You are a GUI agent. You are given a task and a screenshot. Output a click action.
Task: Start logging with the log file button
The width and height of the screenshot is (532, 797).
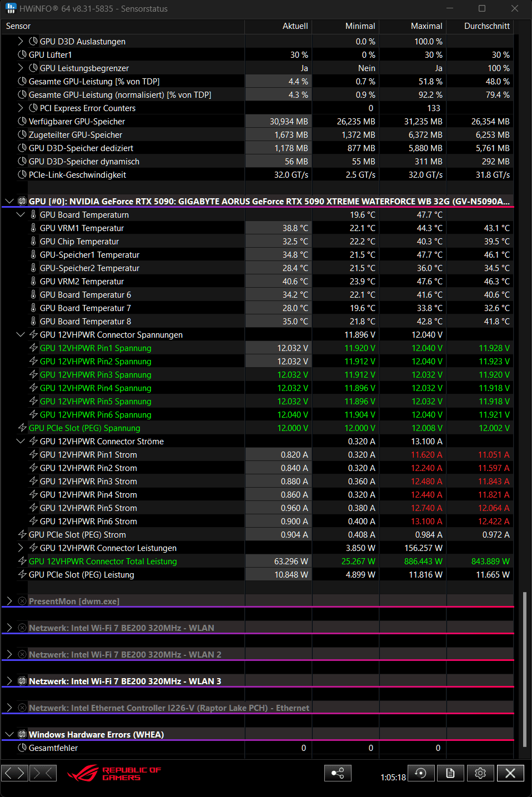[450, 773]
